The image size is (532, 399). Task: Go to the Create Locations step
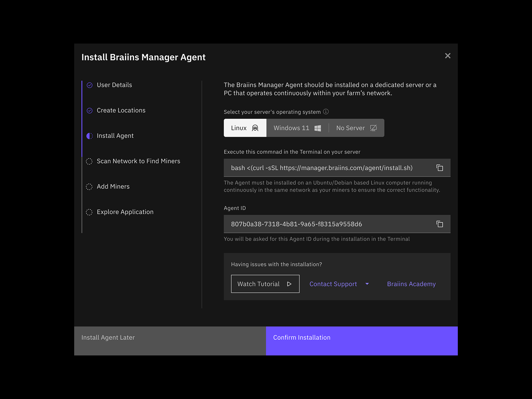click(x=121, y=110)
